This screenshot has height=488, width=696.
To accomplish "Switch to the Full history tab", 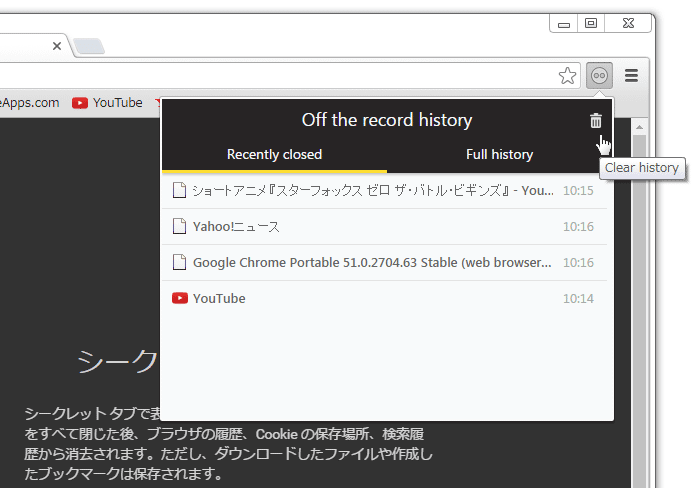I will click(499, 155).
